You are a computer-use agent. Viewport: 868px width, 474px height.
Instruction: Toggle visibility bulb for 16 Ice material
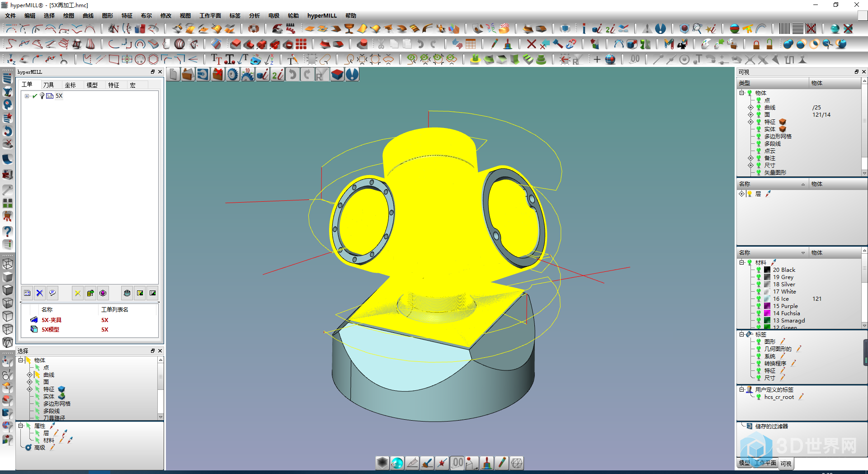point(759,299)
